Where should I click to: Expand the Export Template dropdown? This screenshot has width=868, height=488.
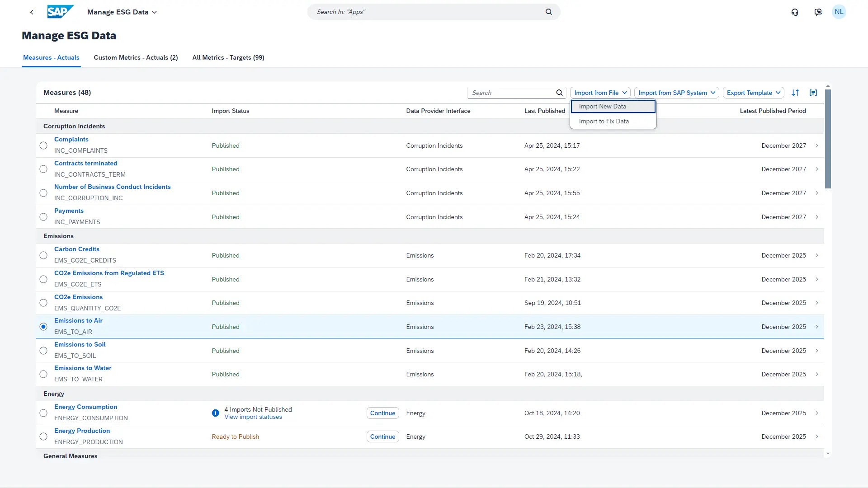coord(753,93)
